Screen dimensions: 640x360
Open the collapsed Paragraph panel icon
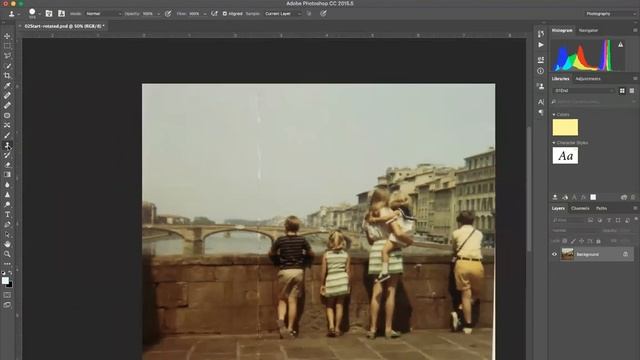[x=541, y=112]
